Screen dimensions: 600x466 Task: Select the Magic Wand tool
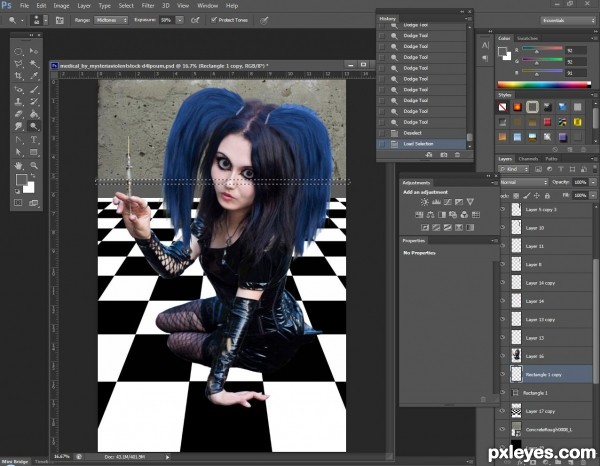click(x=34, y=64)
